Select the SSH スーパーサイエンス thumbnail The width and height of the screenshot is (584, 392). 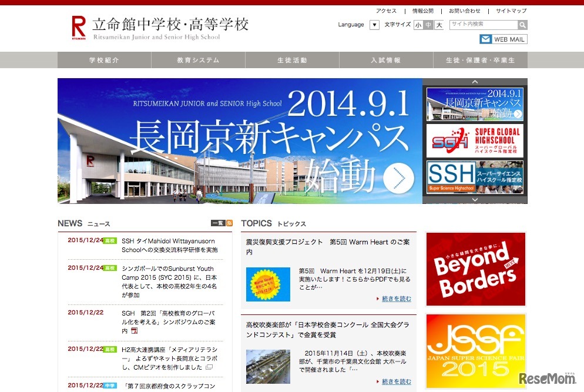475,177
